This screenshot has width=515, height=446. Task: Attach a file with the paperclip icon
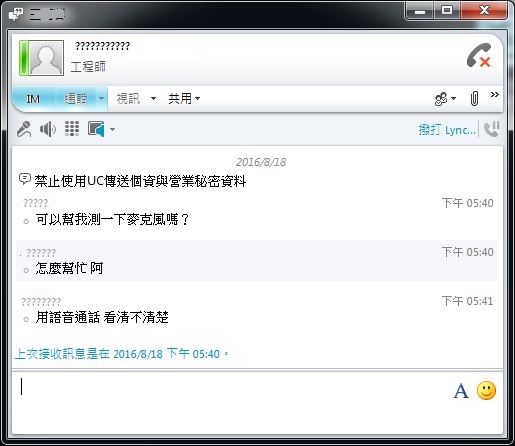tap(474, 99)
